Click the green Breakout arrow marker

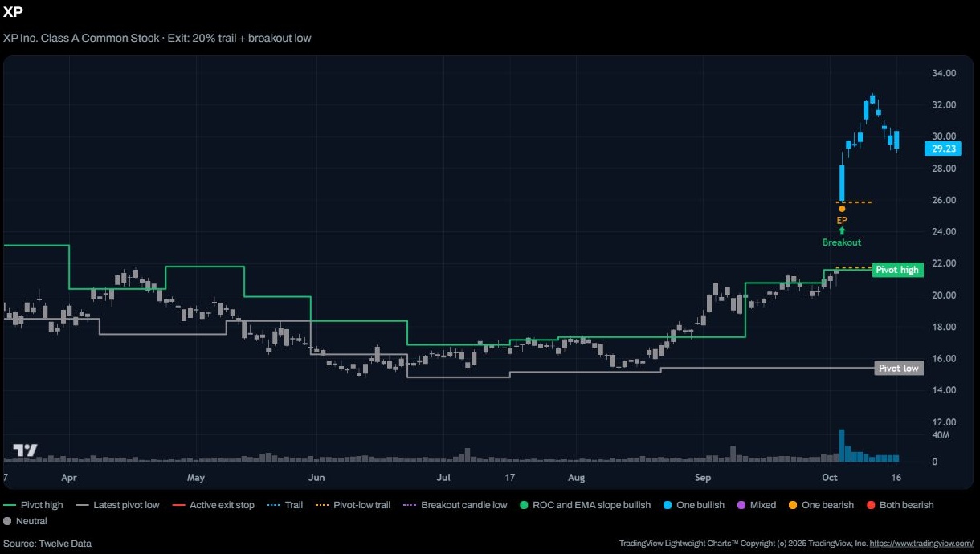tap(842, 231)
